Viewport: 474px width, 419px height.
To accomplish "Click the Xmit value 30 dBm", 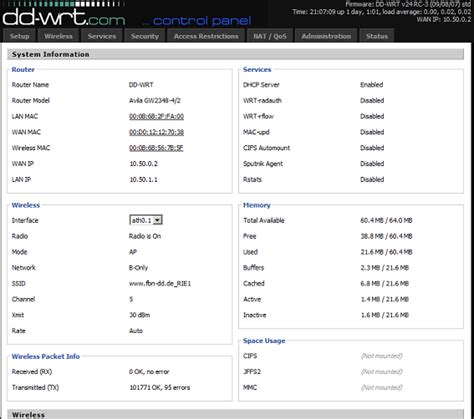I will 140,315.
